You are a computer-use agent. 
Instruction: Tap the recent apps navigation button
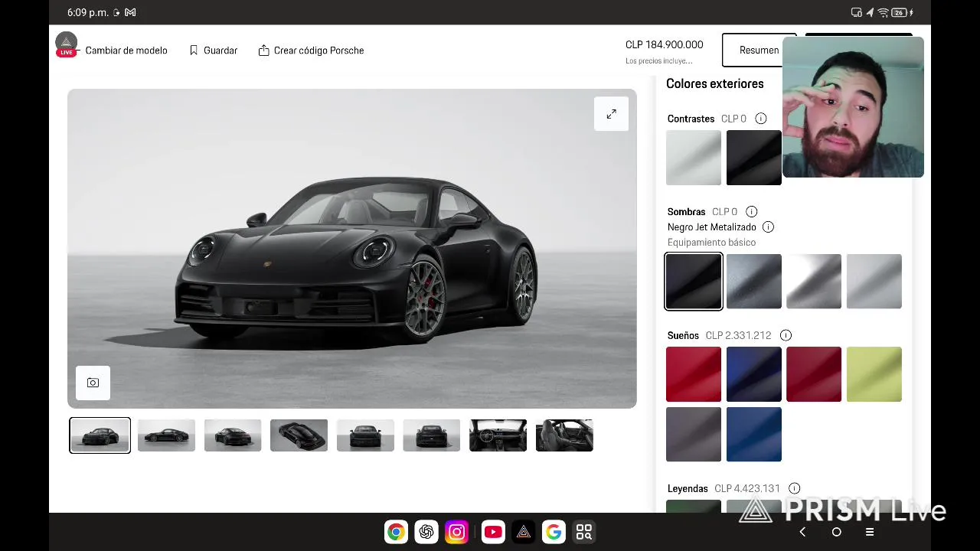[870, 532]
